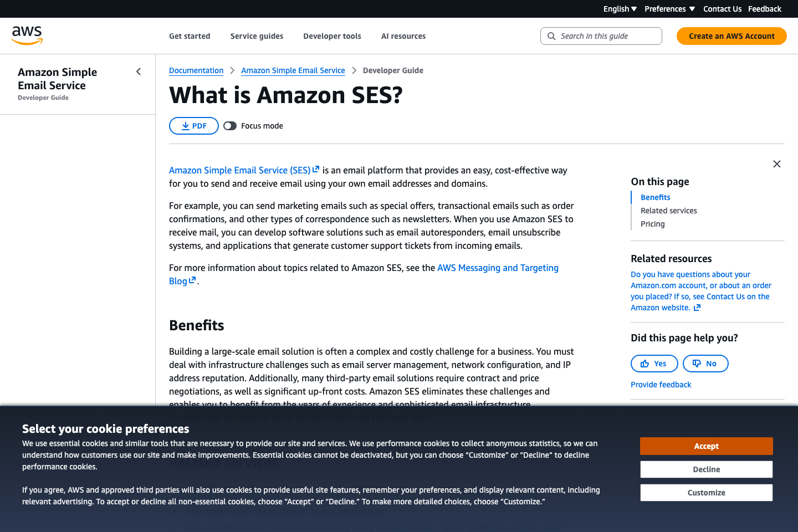Viewport: 798px width, 532px height.
Task: Open the Preferences dropdown
Action: [669, 8]
